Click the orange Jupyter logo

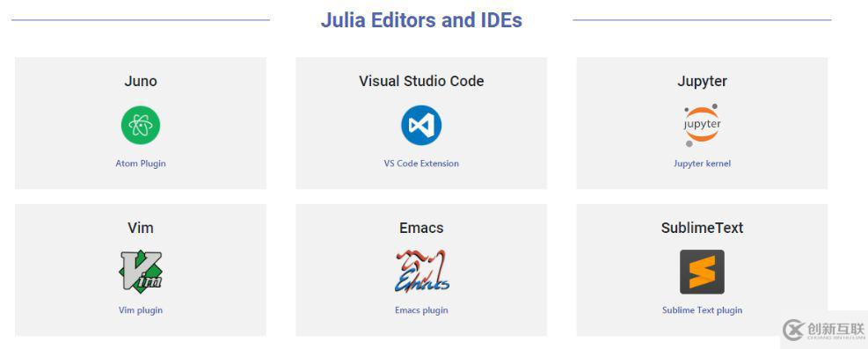click(x=702, y=125)
